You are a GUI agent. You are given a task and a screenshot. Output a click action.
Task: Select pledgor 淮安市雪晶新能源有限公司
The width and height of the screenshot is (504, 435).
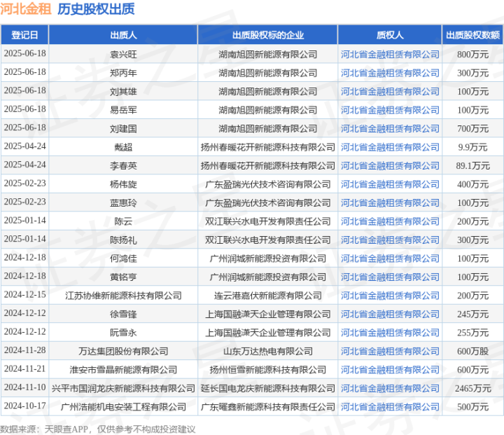tap(123, 370)
